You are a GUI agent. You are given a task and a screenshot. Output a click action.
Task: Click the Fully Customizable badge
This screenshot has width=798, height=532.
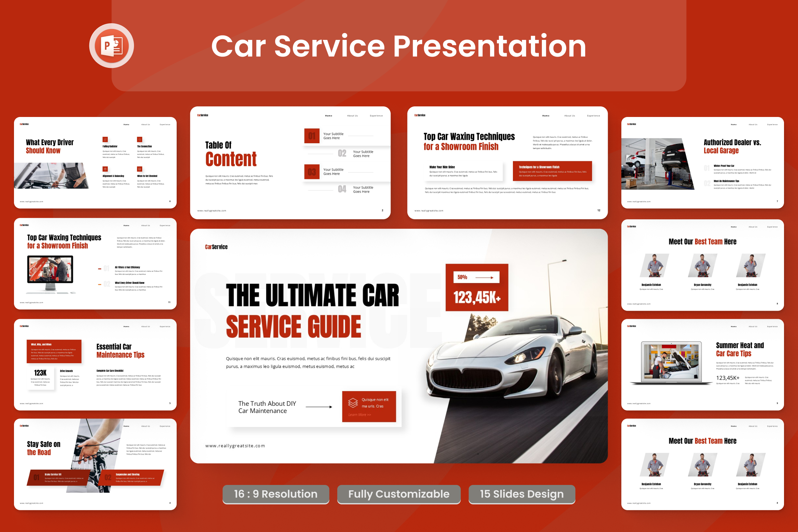pos(398,494)
